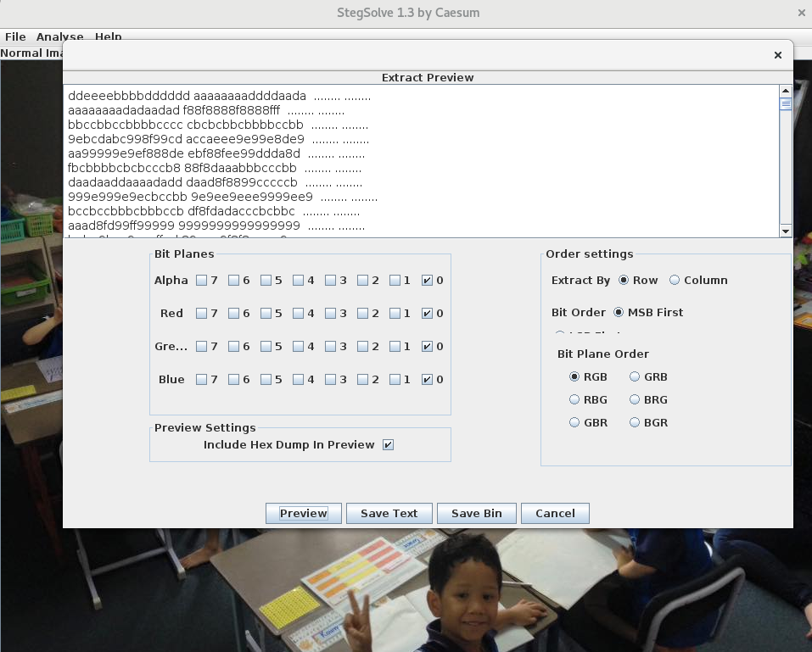Click the Save Bin button
This screenshot has width=812, height=652.
(477, 513)
